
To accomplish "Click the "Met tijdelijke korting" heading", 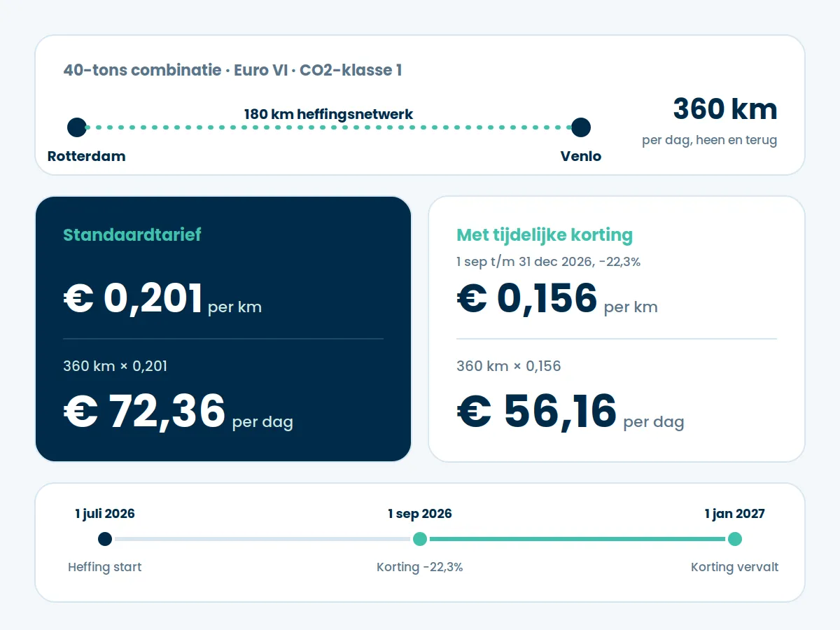I will (545, 235).
